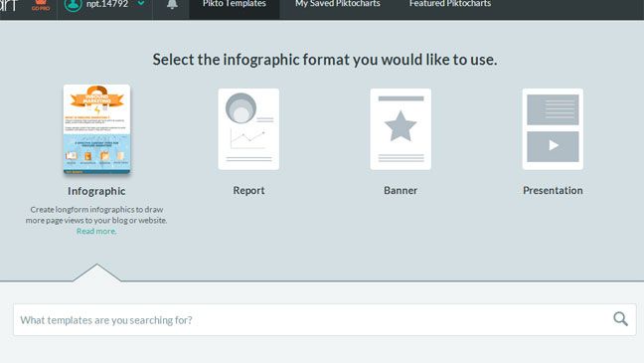Click the Piktochart logo
Image resolution: width=644 pixels, height=363 pixels.
pos(8,5)
